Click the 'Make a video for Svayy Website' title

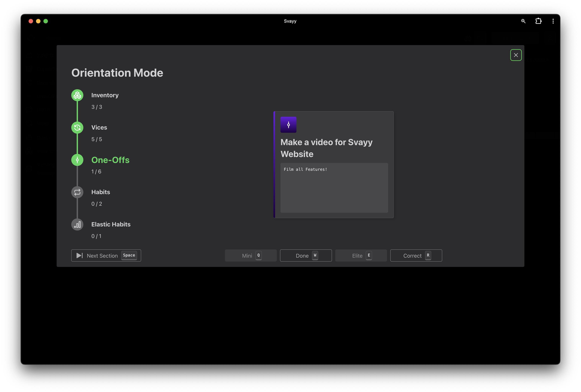pyautogui.click(x=327, y=148)
